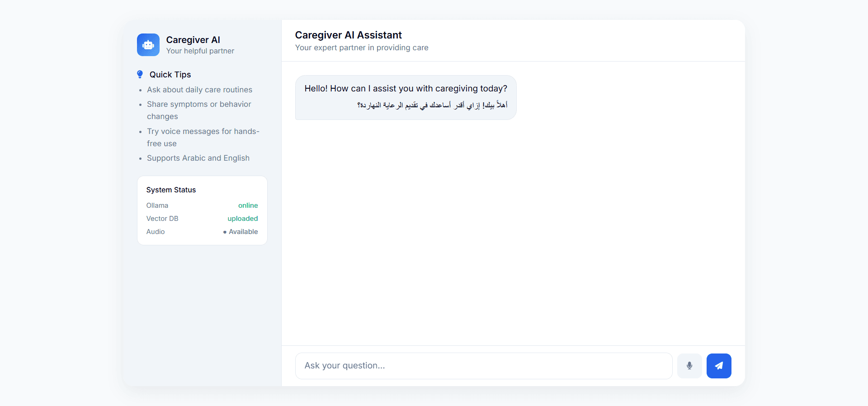This screenshot has height=406, width=868.
Task: Click the Try voice messages quick tip
Action: pyautogui.click(x=203, y=137)
